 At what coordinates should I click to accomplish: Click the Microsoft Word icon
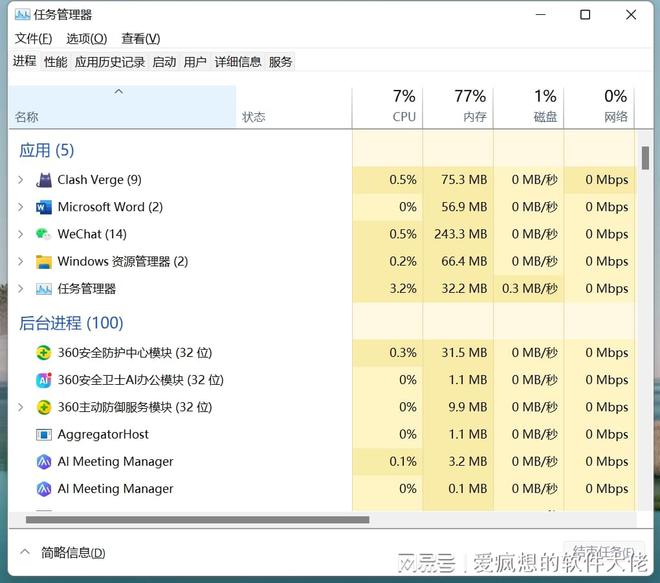pos(44,207)
